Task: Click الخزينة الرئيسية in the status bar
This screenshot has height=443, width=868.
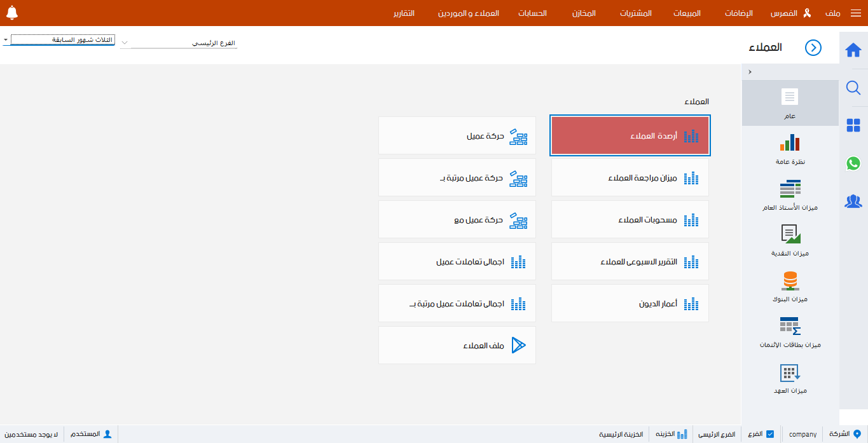Action: point(621,434)
